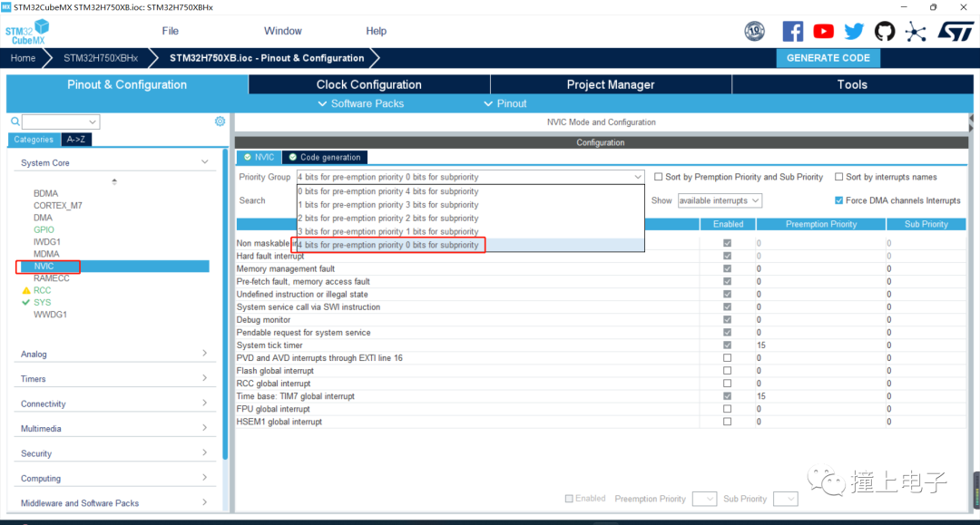Switch to A->Z peripheral list
Screen dimensions: 980x525
(76, 140)
